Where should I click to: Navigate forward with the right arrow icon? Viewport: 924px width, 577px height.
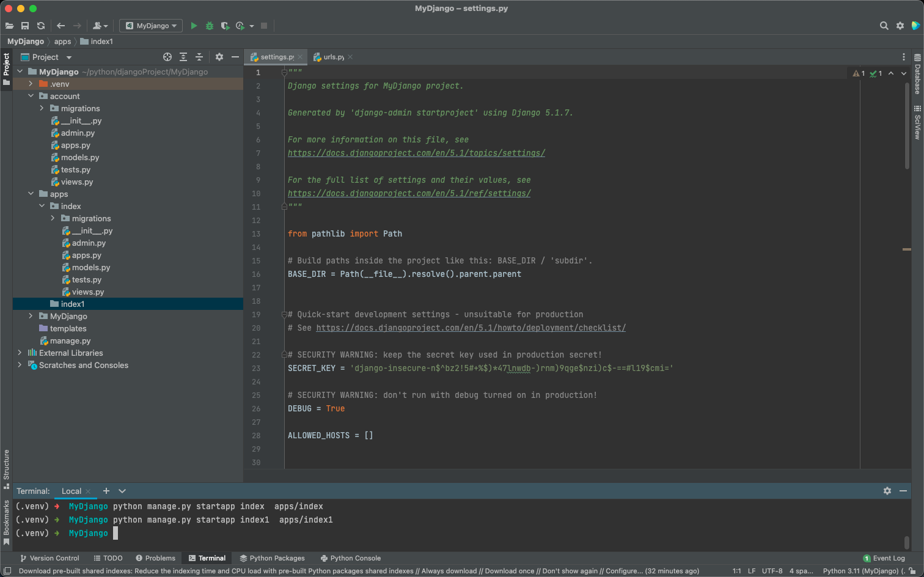click(x=77, y=26)
